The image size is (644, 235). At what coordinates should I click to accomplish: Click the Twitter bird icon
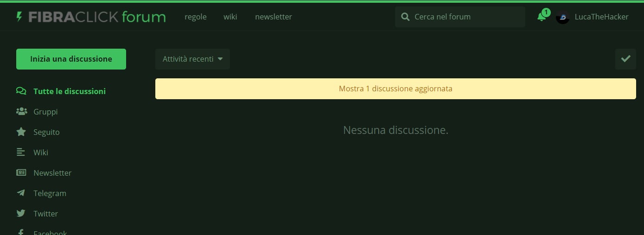[x=21, y=213]
